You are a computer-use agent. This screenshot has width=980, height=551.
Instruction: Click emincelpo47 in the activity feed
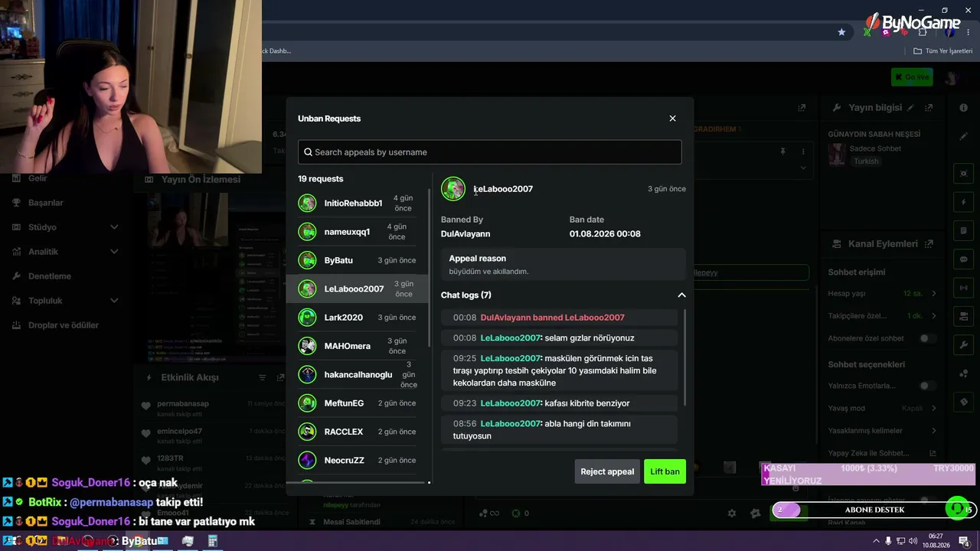point(180,431)
